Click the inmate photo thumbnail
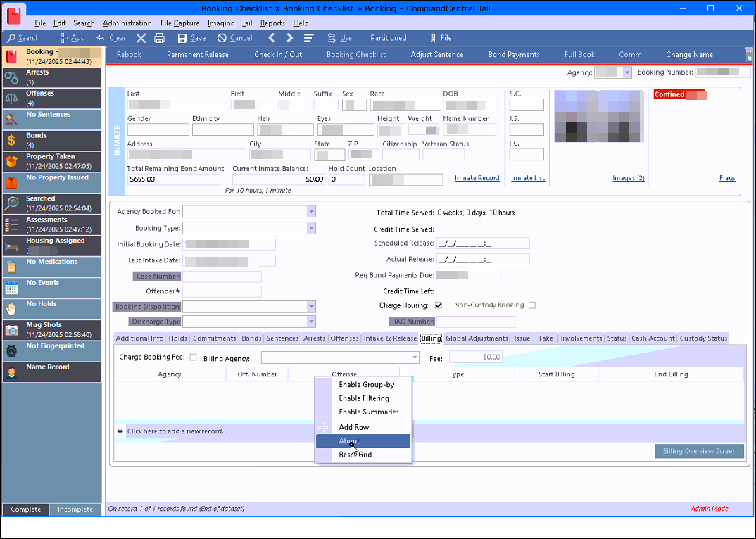 [x=599, y=116]
